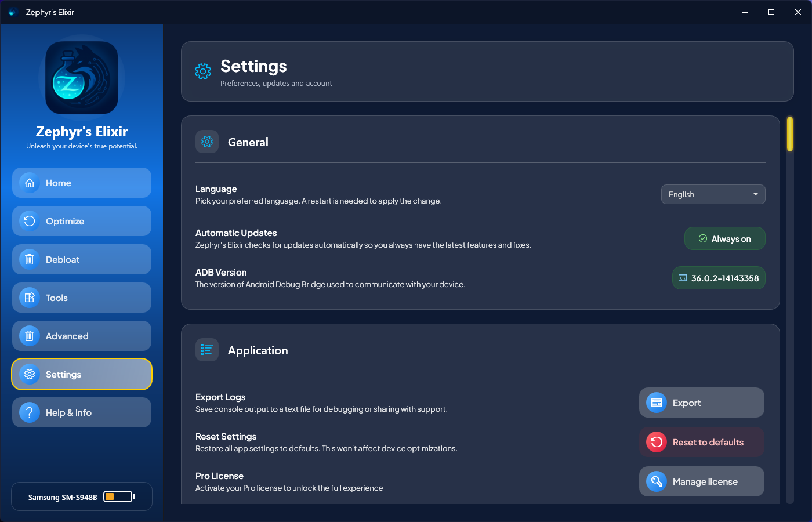Click the 'Export Logs' setting label
This screenshot has width=812, height=522.
point(220,397)
